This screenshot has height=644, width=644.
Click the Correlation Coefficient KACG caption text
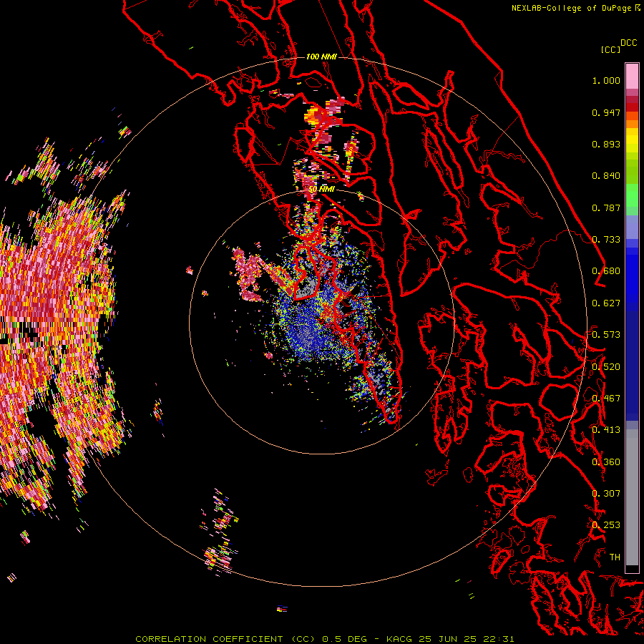pos(324,639)
